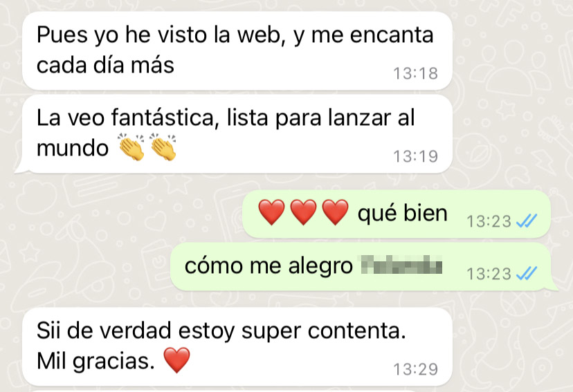Image resolution: width=573 pixels, height=392 pixels.
Task: Select the green 'qué bien' message bubble
Action: pyautogui.click(x=397, y=214)
